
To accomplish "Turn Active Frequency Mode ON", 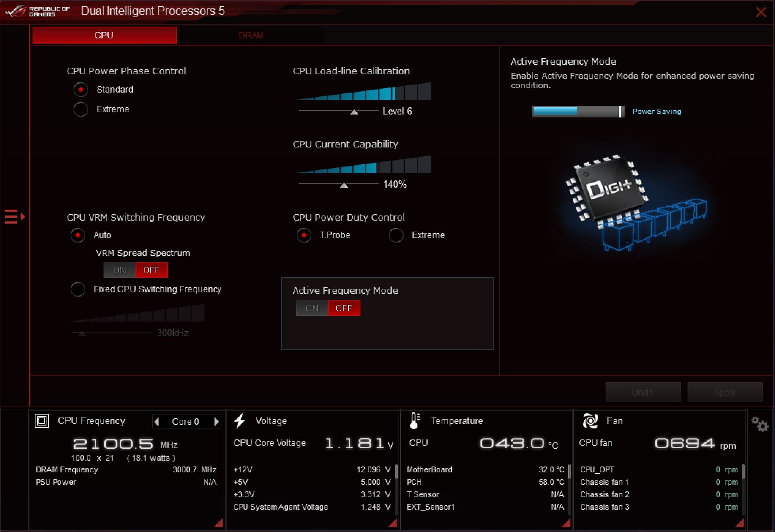I will pyautogui.click(x=312, y=308).
